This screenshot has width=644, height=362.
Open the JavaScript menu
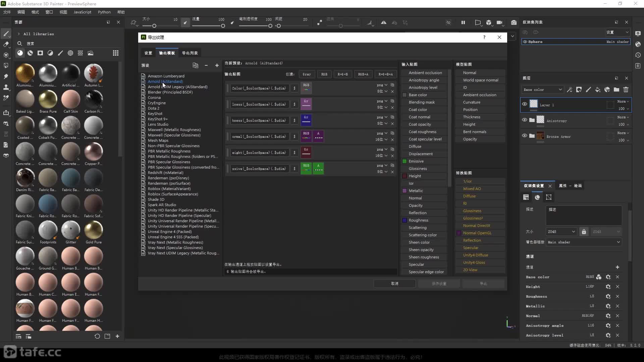[82, 12]
